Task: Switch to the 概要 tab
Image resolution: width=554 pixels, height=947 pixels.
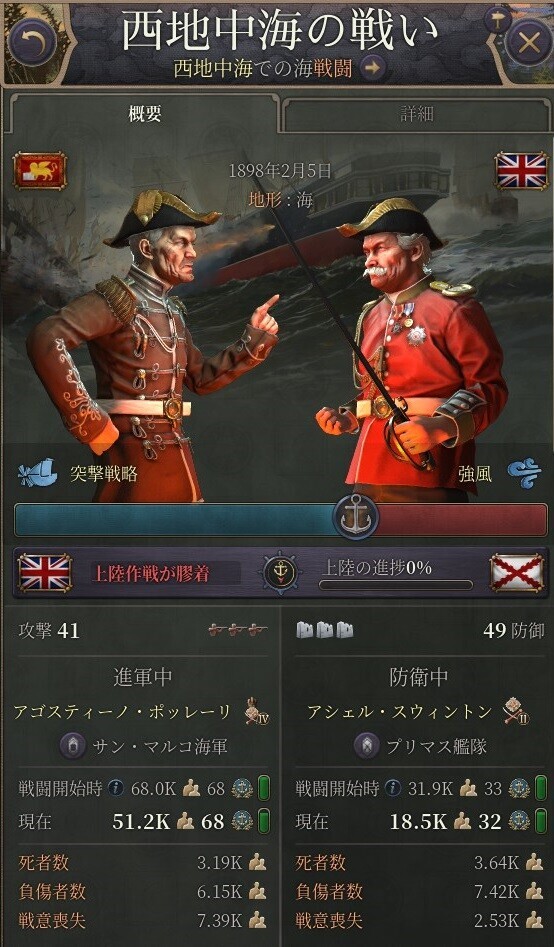Action: click(145, 113)
